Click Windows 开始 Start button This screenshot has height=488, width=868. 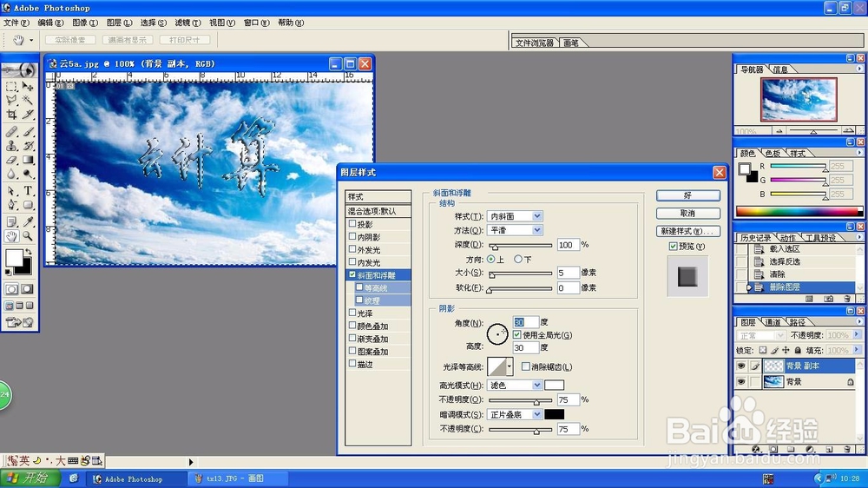[31, 478]
